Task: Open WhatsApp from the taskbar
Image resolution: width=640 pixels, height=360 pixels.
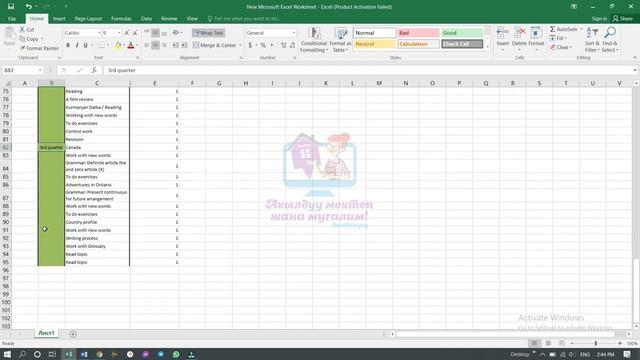Action: [x=176, y=354]
